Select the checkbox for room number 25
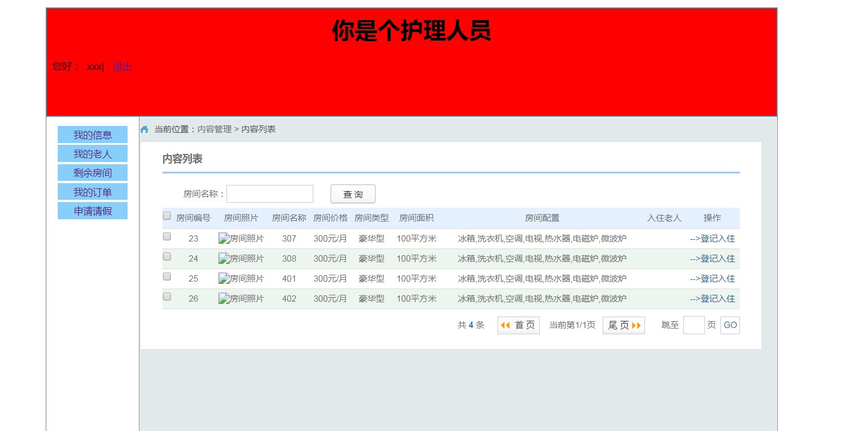Image resolution: width=868 pixels, height=431 pixels. [x=167, y=276]
